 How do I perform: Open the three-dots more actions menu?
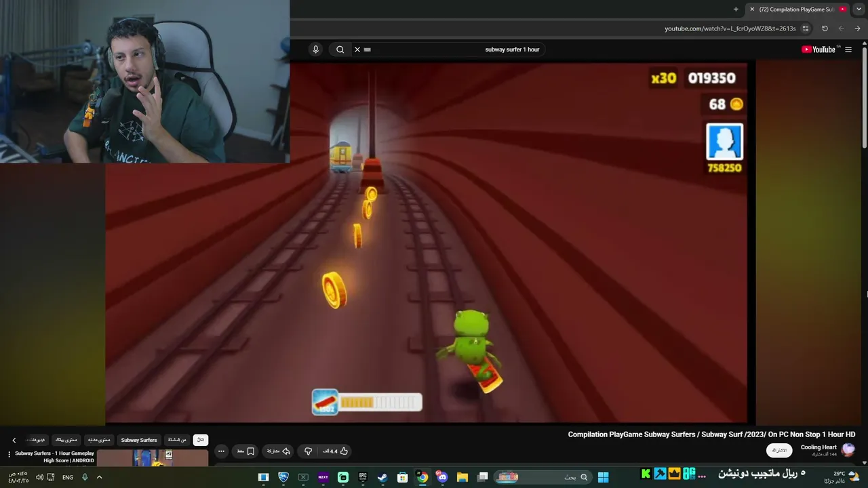[x=221, y=451]
